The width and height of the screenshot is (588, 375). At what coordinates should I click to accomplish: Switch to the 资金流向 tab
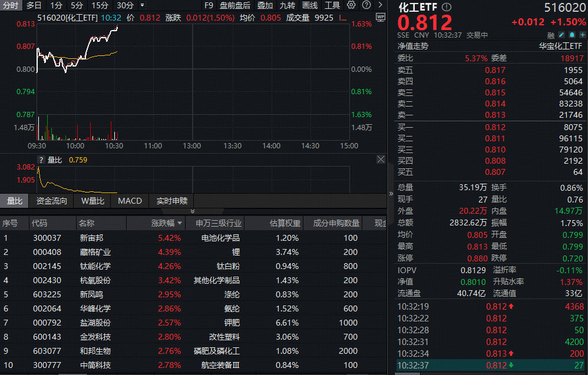tap(52, 201)
